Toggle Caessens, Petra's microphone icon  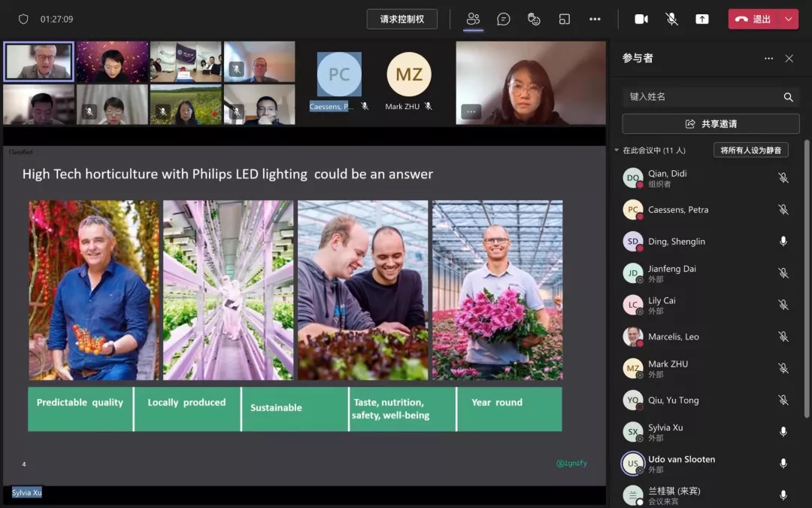click(783, 209)
